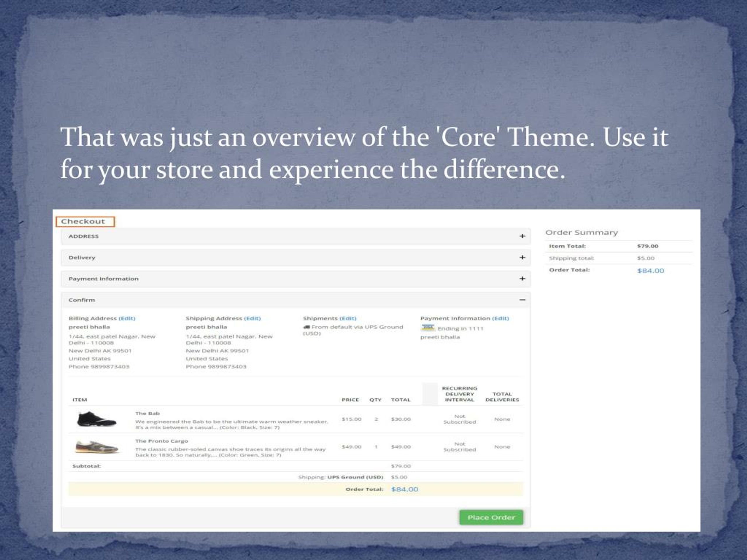This screenshot has height=560, width=747.
Task: Click the RECURRING DELIVERY INTERVAL column header
Action: click(x=460, y=394)
